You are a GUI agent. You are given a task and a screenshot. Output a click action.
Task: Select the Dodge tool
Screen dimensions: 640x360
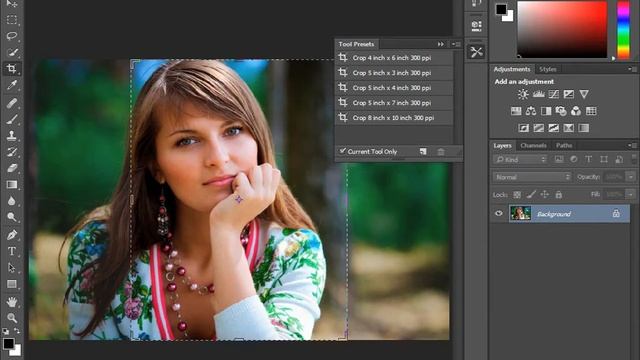12,217
